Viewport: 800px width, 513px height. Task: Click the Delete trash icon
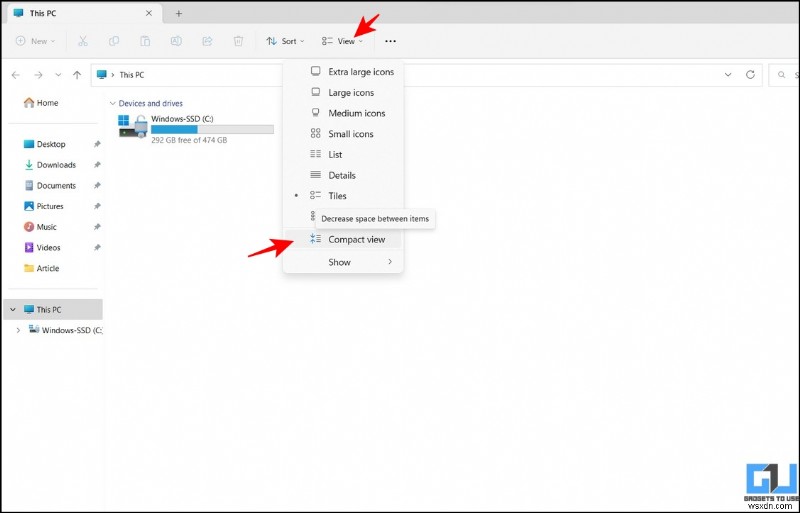pyautogui.click(x=238, y=41)
